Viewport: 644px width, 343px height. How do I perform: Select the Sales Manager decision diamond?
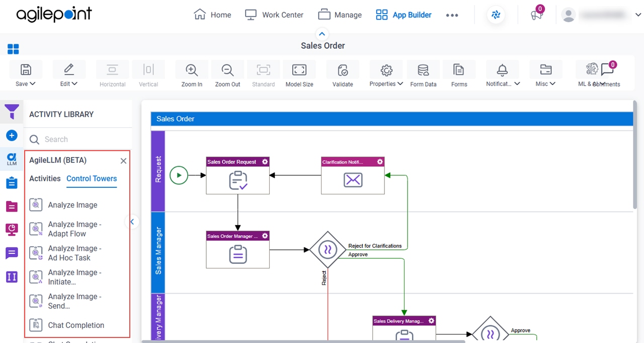point(328,249)
